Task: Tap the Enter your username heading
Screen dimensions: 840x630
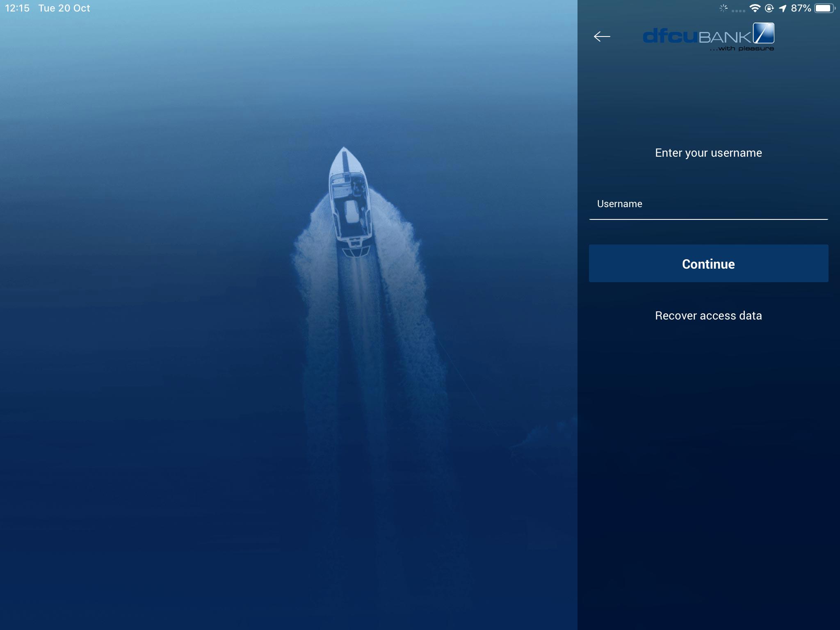Action: coord(708,153)
